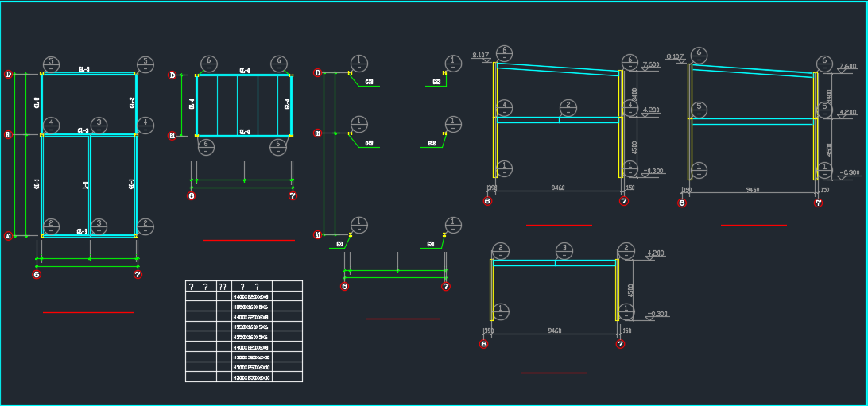The width and height of the screenshot is (868, 406).
Task: Select "9460" span dimension in section with bubbles 5
Action: point(753,190)
